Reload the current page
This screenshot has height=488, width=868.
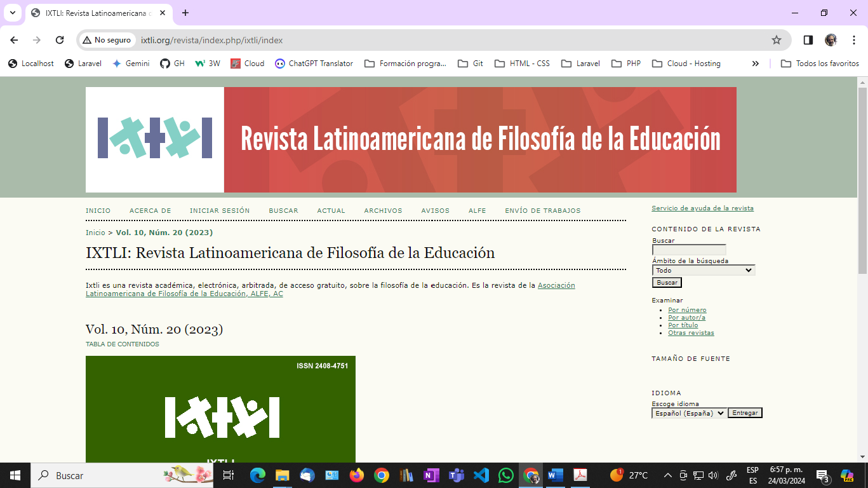tap(60, 40)
